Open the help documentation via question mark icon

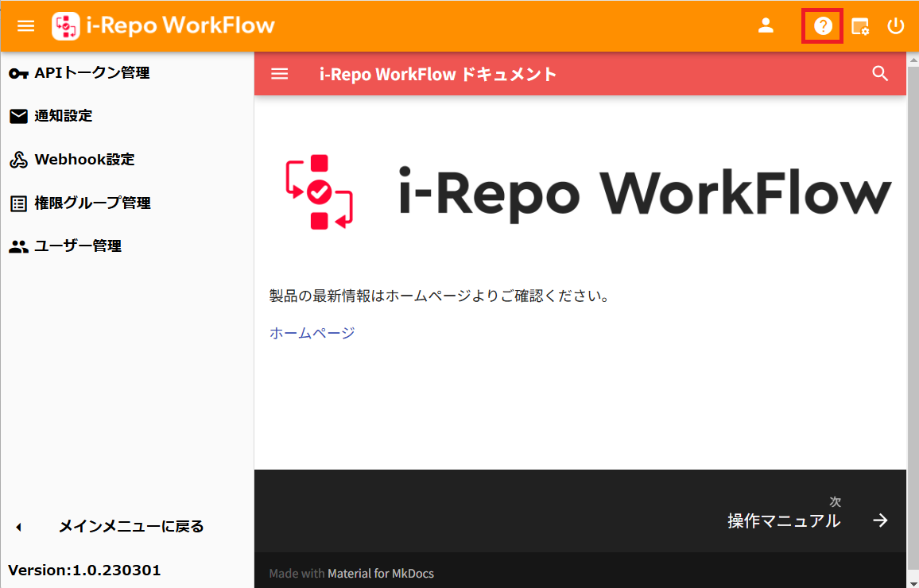tap(822, 25)
